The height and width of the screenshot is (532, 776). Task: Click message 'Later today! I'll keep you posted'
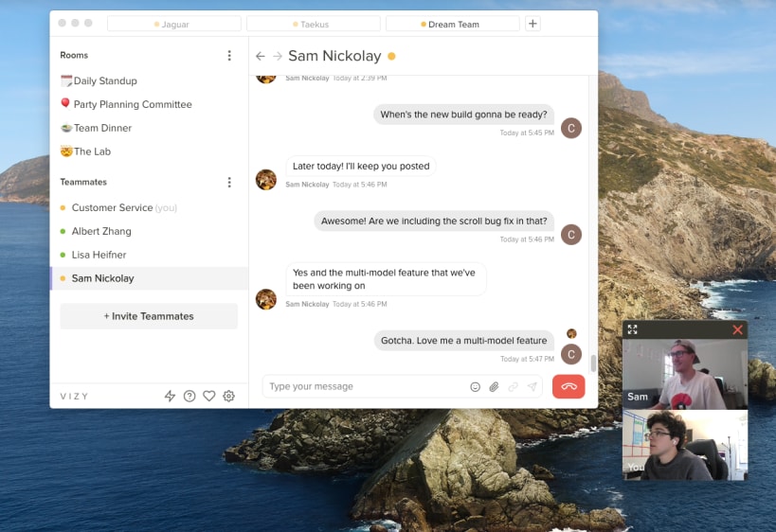[x=361, y=166]
